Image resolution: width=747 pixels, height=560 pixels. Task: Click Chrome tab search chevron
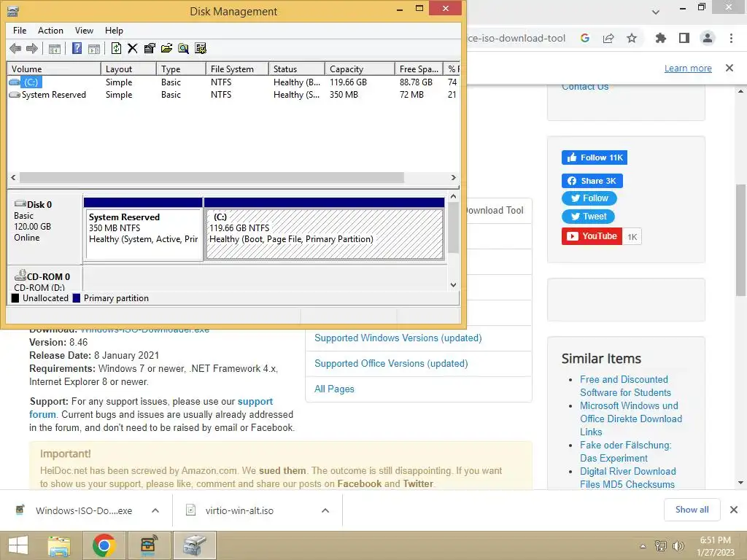point(656,12)
